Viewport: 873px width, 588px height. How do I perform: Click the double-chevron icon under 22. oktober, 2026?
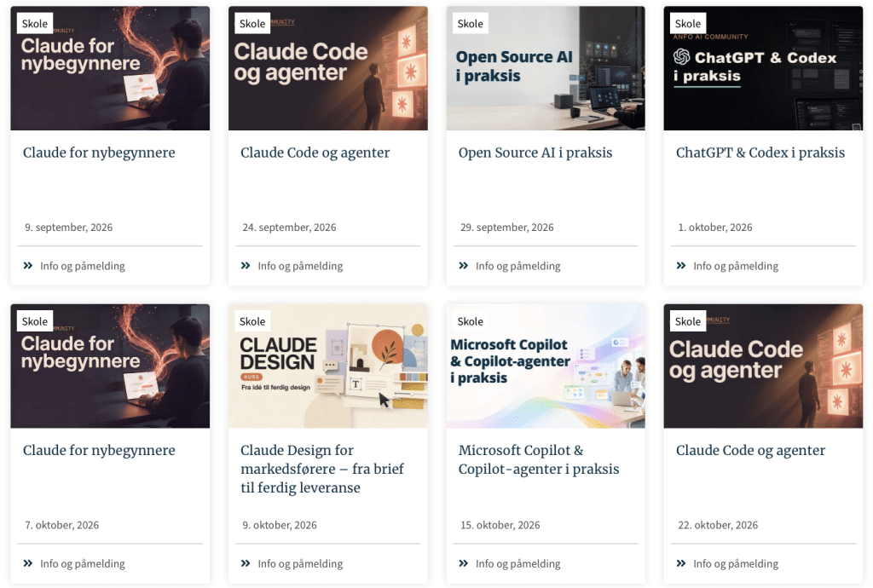[681, 563]
